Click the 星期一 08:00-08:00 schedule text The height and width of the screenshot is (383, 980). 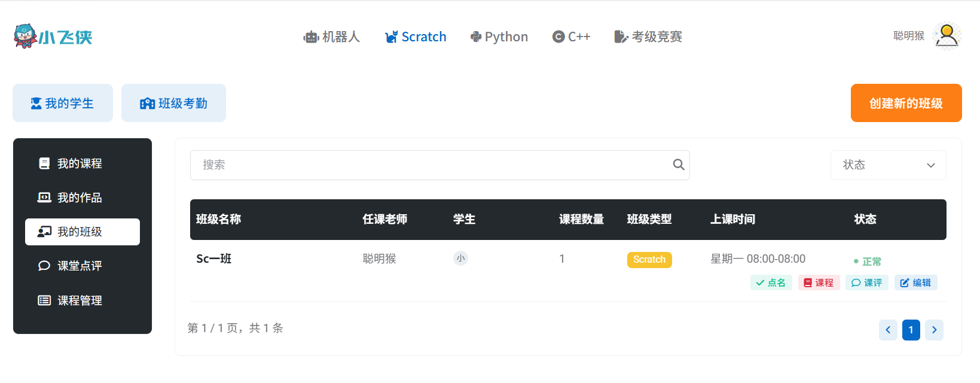[x=758, y=259]
